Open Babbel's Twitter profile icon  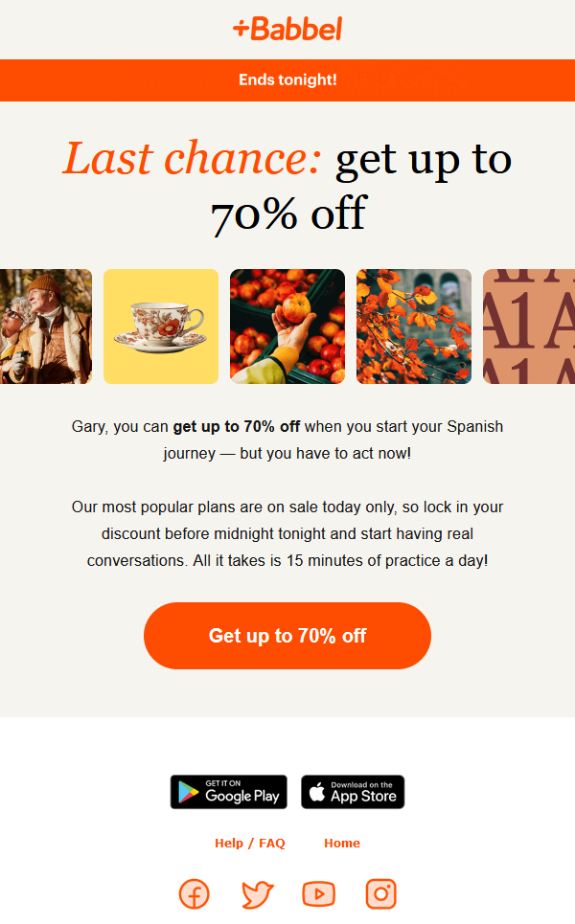pyautogui.click(x=256, y=893)
